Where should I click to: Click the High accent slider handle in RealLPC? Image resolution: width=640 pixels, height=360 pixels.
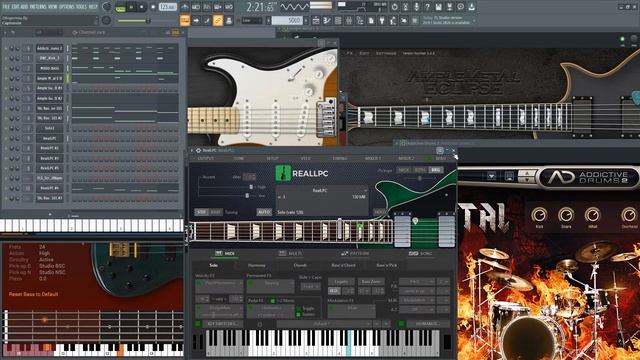(x=251, y=187)
